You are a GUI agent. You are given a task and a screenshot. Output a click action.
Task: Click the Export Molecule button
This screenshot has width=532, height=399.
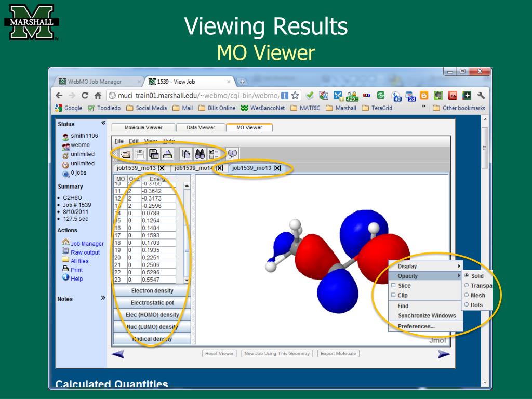pos(338,353)
